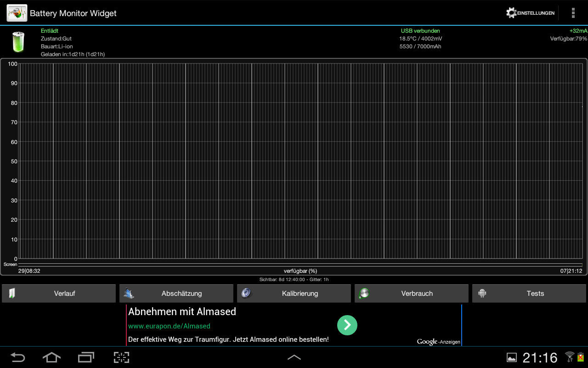Tap the 'Bauart:Li-ion' text
This screenshot has width=588, height=368.
(57, 46)
